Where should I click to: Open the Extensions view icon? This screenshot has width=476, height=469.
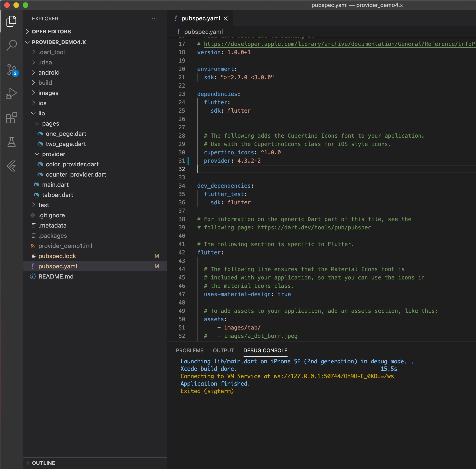point(11,118)
